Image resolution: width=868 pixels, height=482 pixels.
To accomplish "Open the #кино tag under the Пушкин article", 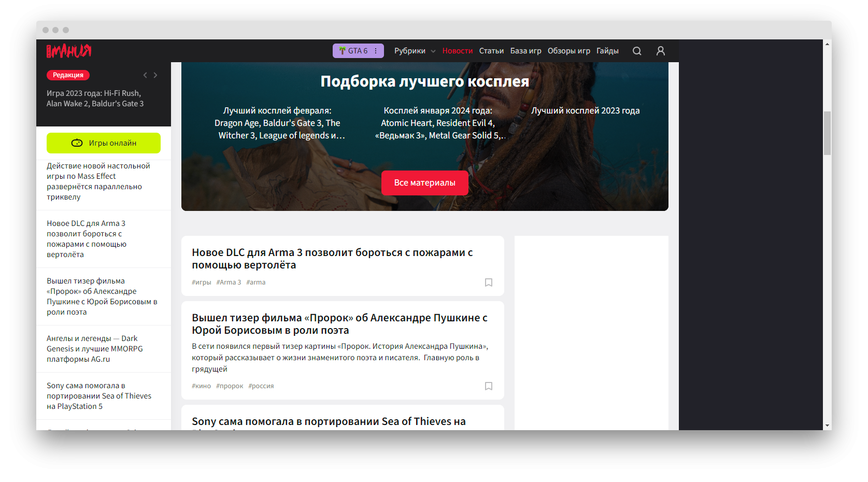I will click(x=201, y=386).
